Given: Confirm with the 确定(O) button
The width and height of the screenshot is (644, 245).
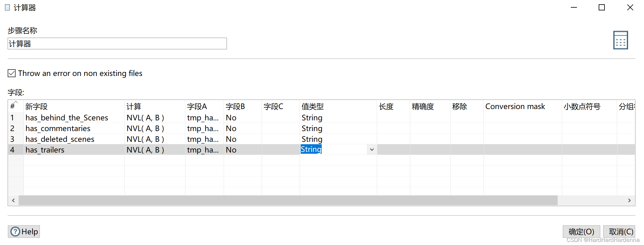Looking at the screenshot, I should 581,232.
